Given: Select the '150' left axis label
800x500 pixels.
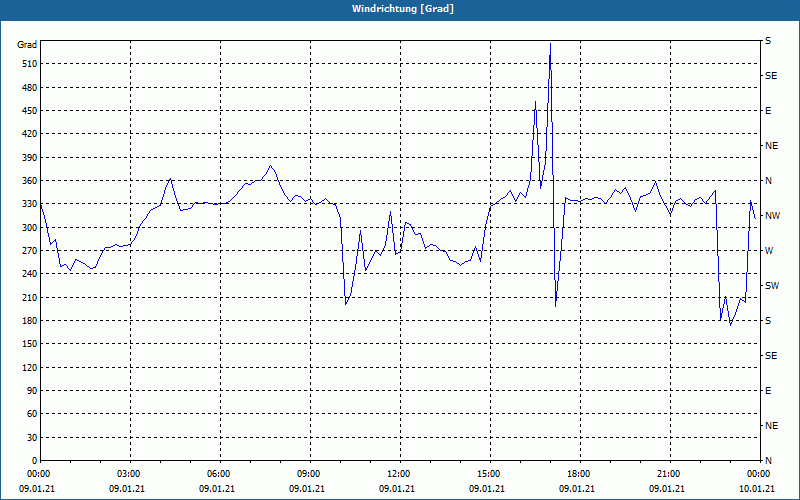Looking at the screenshot, I should coord(29,343).
